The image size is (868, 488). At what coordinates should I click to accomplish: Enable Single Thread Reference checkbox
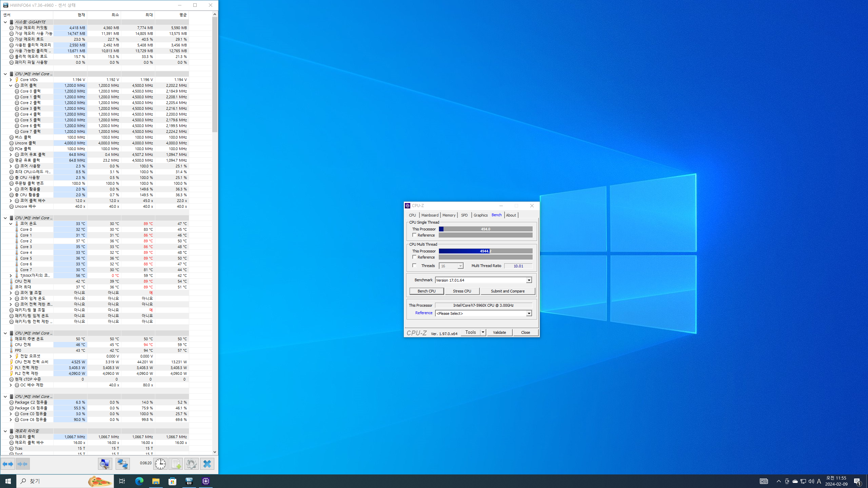click(414, 235)
